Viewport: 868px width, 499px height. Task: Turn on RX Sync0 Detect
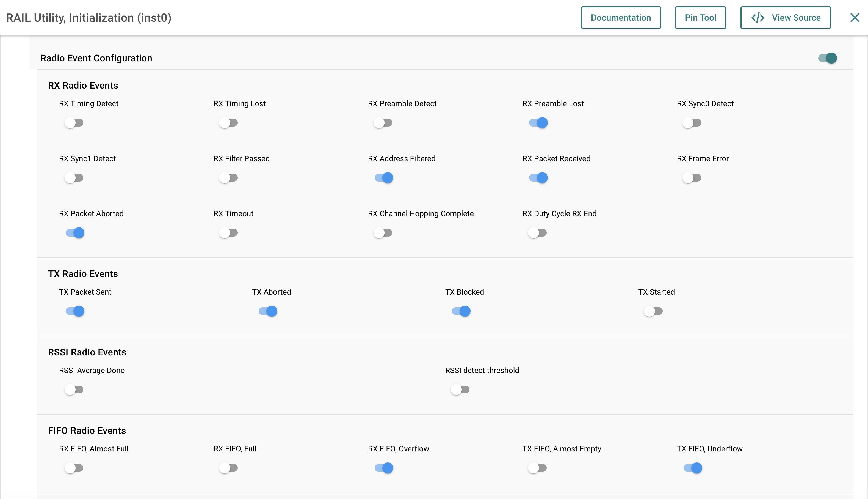tap(692, 123)
